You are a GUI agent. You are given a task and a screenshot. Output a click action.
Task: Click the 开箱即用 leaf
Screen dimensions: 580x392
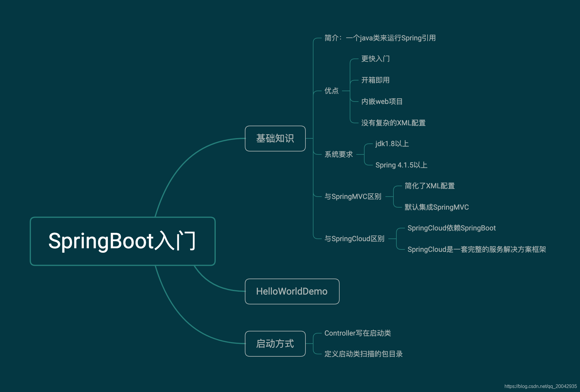coord(376,80)
